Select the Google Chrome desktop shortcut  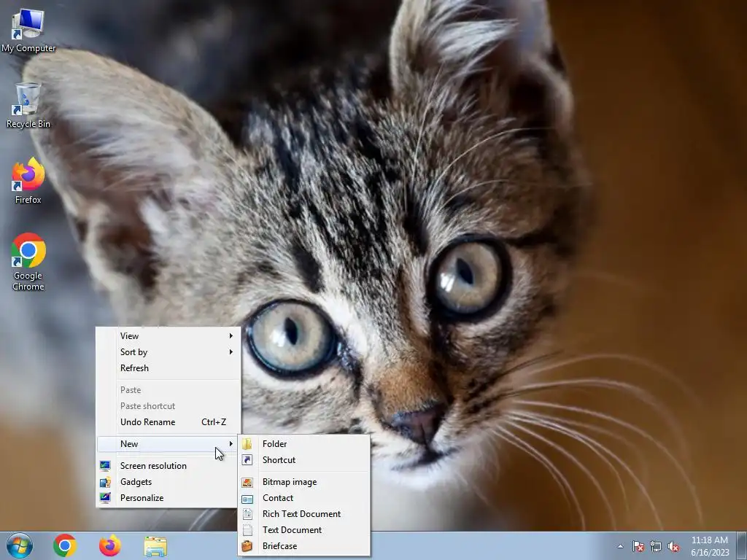[28, 262]
